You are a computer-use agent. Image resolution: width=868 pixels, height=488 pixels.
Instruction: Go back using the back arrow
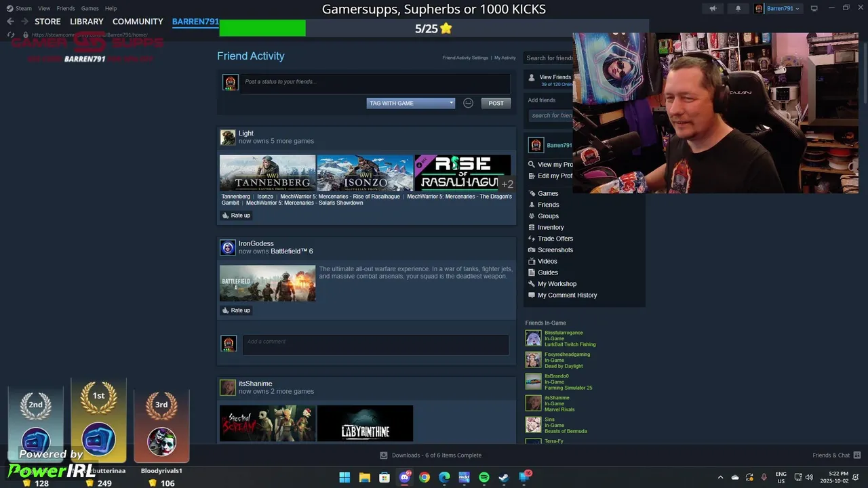coord(10,22)
